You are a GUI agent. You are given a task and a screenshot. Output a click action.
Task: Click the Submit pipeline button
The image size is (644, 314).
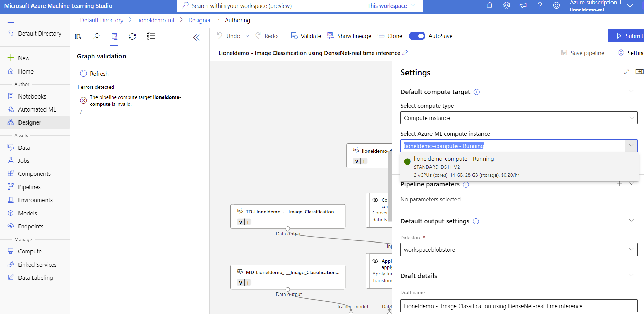(626, 36)
